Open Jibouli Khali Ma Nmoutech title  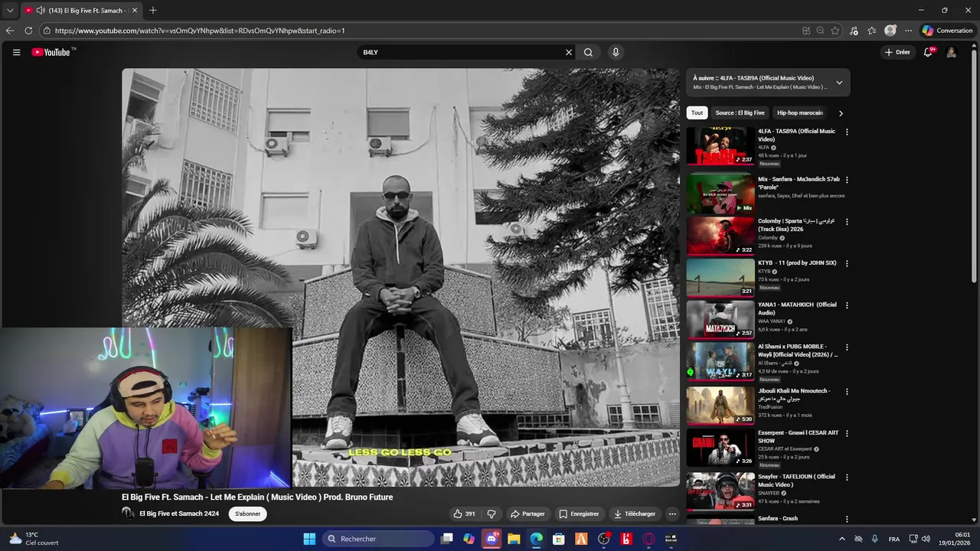click(x=794, y=395)
